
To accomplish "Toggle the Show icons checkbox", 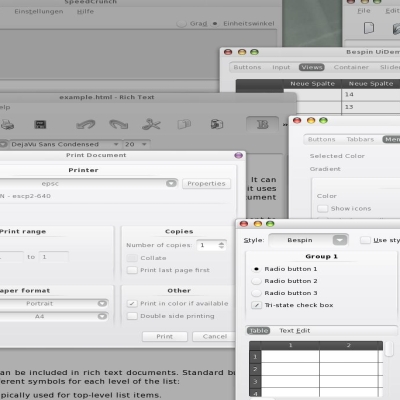I will point(322,209).
